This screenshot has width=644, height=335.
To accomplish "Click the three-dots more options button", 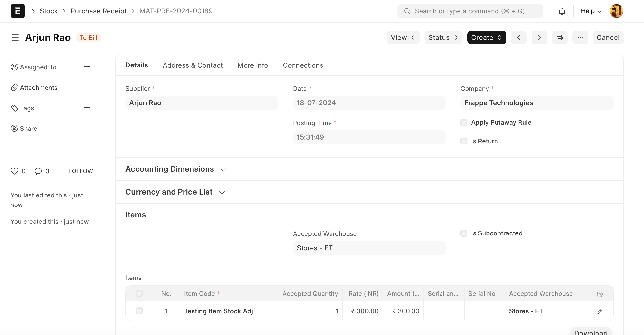I will point(580,37).
